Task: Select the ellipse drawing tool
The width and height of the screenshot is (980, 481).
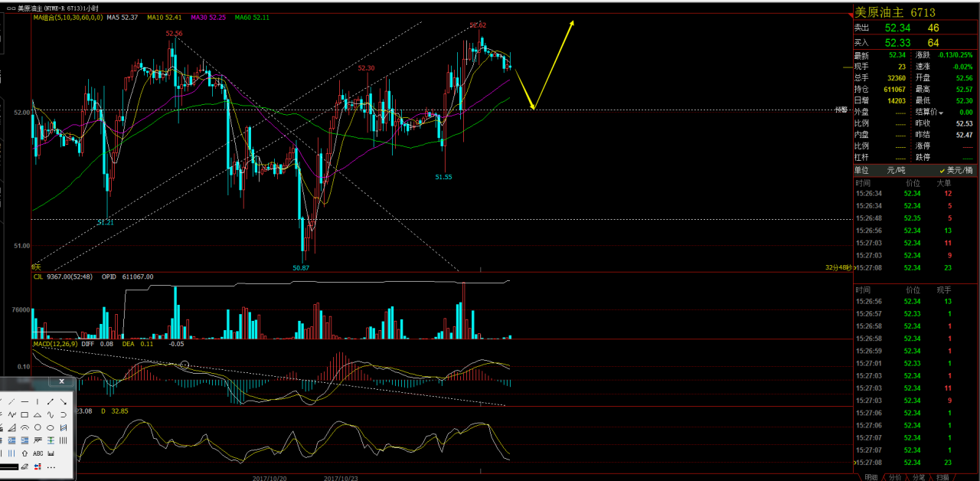Action: (x=50, y=427)
